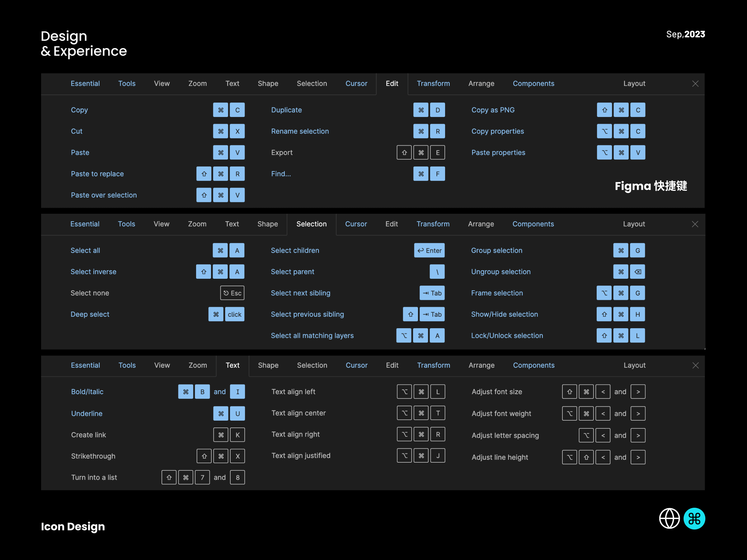Click the less-than key of Adjust font weight
Image resolution: width=747 pixels, height=560 pixels.
(x=603, y=413)
